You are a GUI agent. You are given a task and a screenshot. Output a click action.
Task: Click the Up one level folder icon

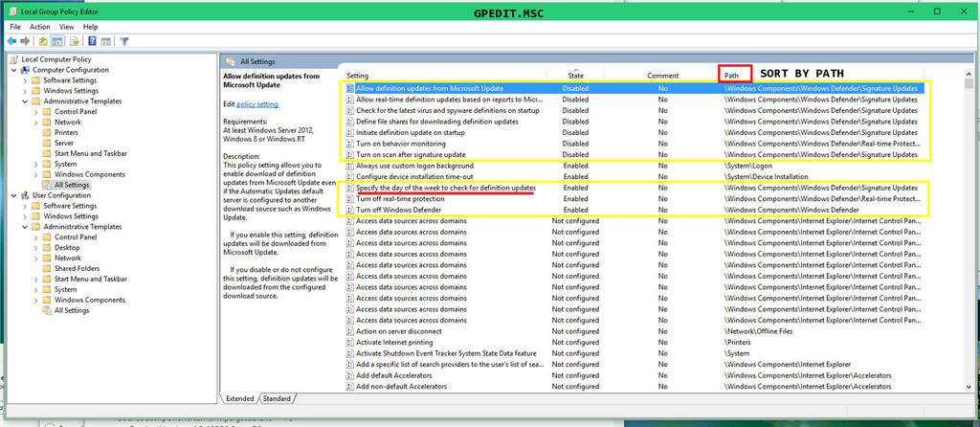(x=43, y=41)
